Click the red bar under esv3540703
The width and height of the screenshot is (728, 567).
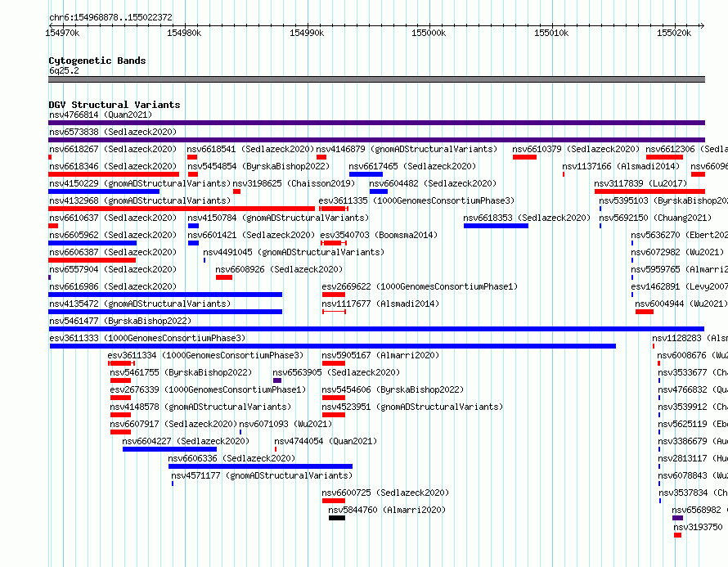point(332,243)
